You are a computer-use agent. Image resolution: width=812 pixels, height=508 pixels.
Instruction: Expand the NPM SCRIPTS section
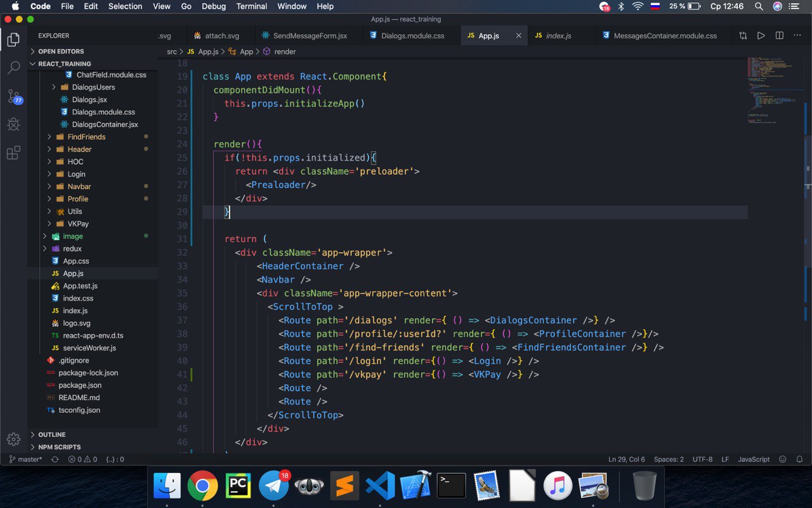[x=59, y=447]
